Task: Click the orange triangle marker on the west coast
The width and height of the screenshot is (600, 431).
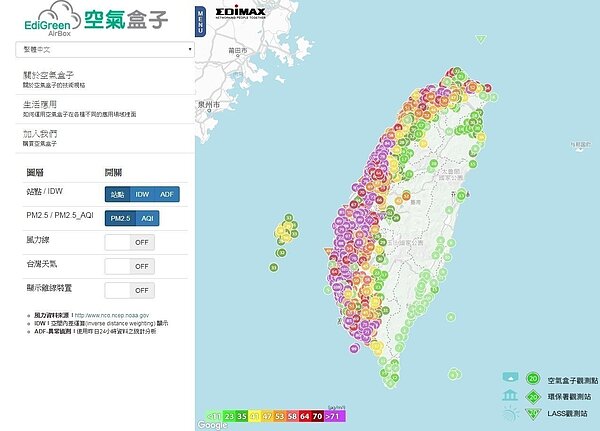Action: (328, 251)
